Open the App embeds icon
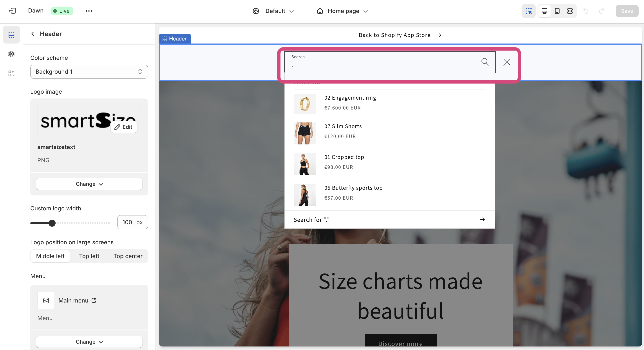 (11, 73)
